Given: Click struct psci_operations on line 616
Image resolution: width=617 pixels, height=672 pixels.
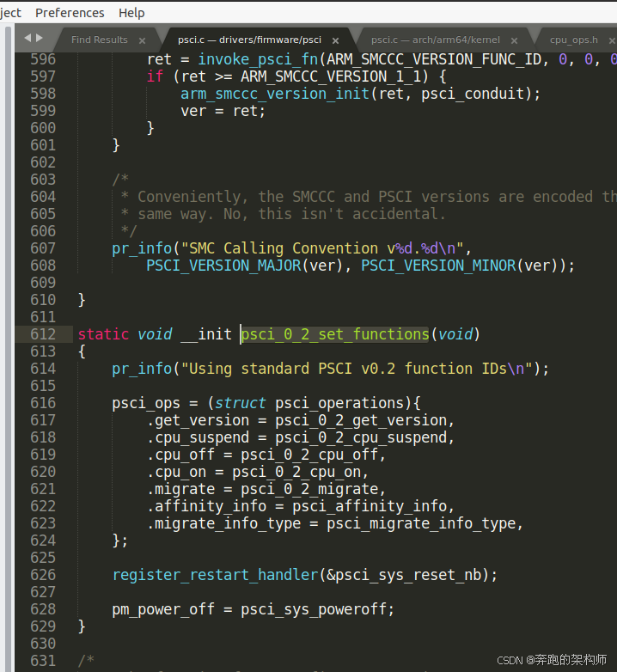Looking at the screenshot, I should (x=309, y=403).
